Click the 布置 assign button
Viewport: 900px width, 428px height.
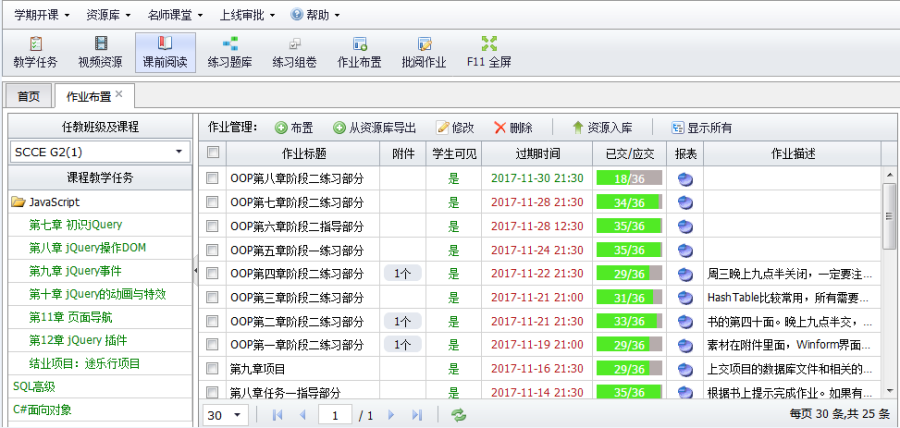[x=294, y=127]
